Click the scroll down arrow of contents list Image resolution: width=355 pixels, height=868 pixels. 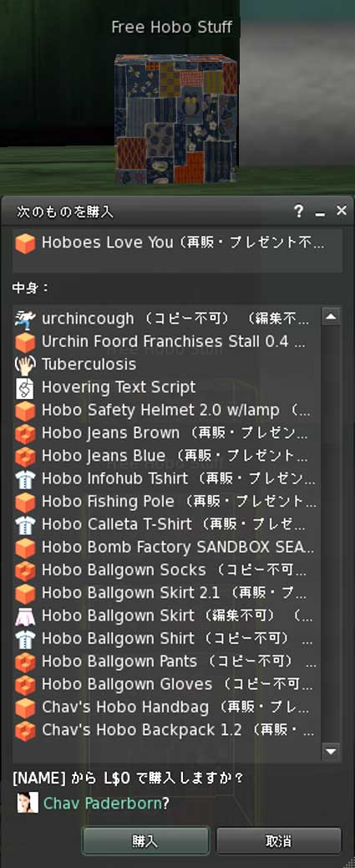[x=331, y=751]
